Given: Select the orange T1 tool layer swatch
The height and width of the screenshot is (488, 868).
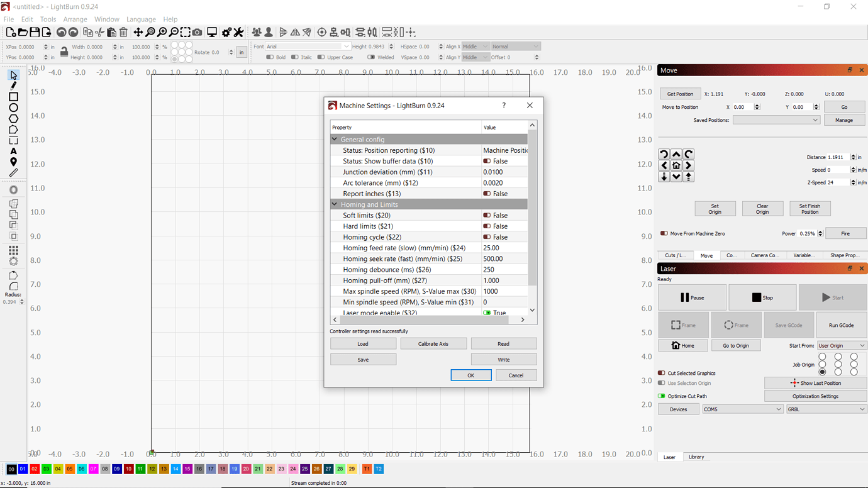Looking at the screenshot, I should click(367, 469).
